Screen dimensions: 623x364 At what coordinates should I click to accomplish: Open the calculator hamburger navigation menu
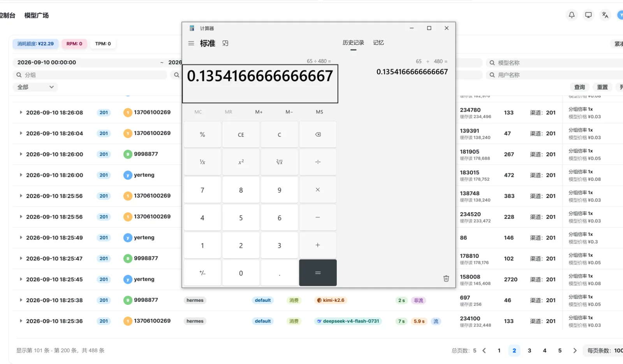[191, 43]
